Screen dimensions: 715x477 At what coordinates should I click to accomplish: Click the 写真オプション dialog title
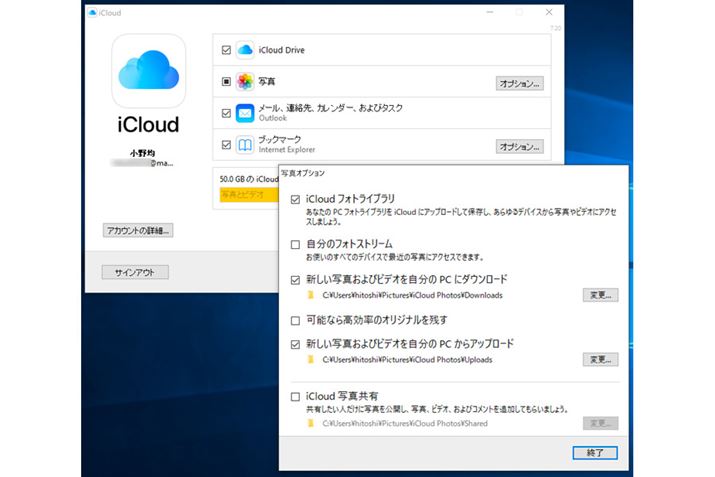303,173
